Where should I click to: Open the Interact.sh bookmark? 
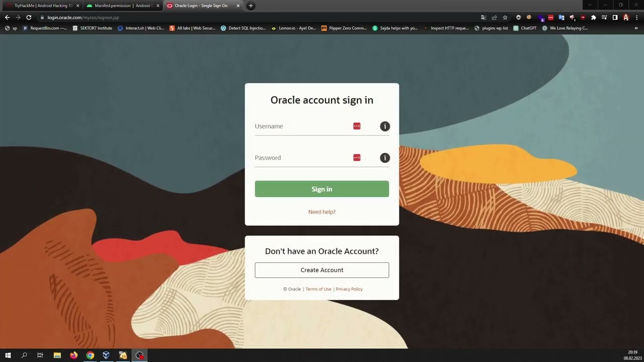point(140,28)
